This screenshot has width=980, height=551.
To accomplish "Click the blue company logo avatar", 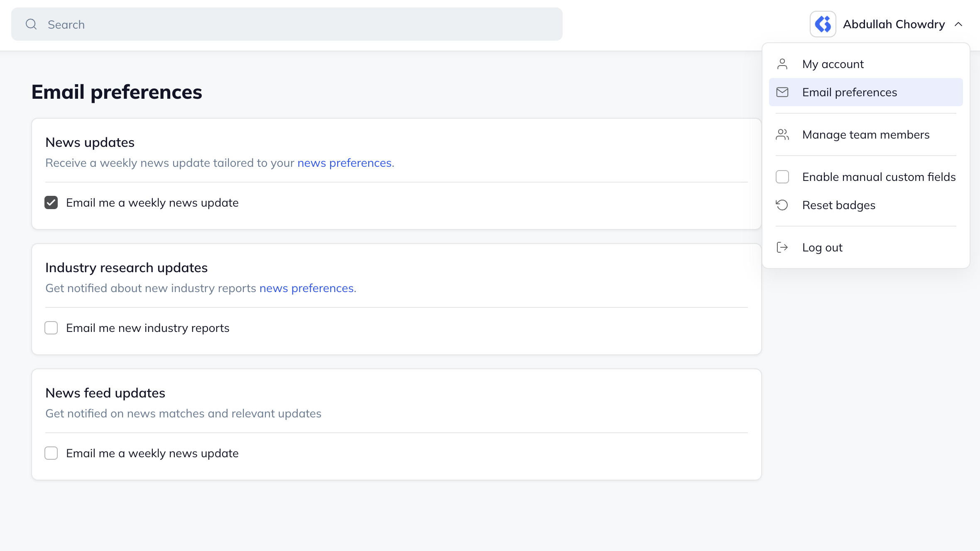I will (x=823, y=24).
